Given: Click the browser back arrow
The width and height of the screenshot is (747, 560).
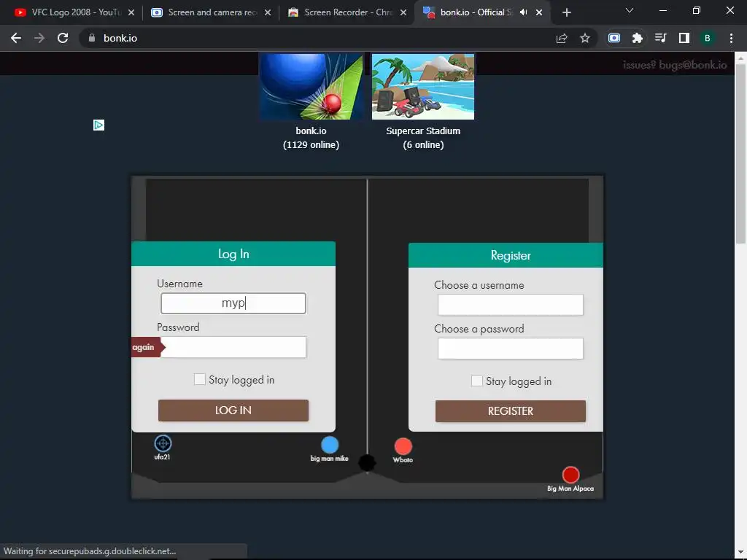Looking at the screenshot, I should (x=16, y=38).
